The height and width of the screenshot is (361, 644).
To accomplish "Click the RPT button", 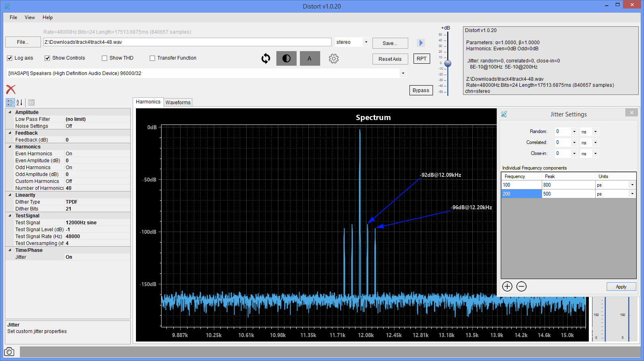I will [x=422, y=58].
